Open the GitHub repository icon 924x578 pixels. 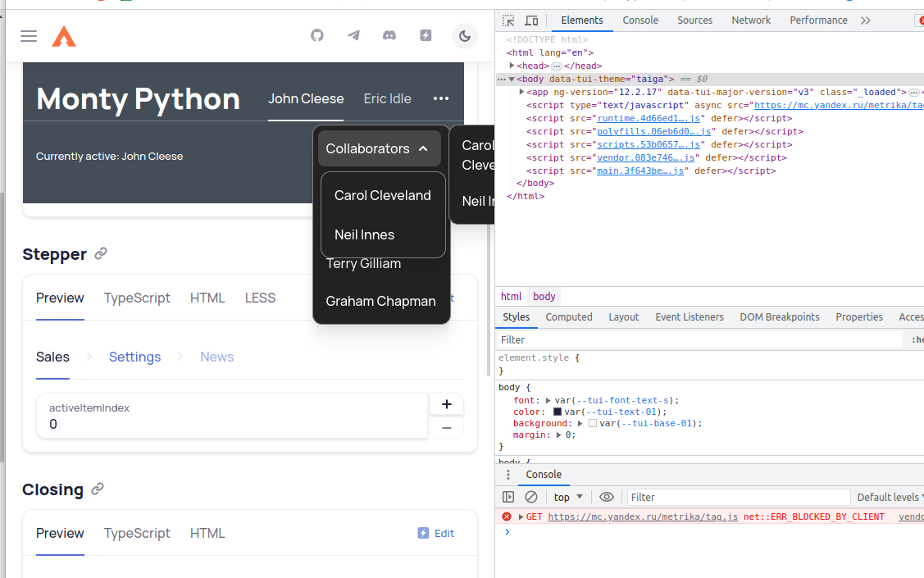pos(317,36)
